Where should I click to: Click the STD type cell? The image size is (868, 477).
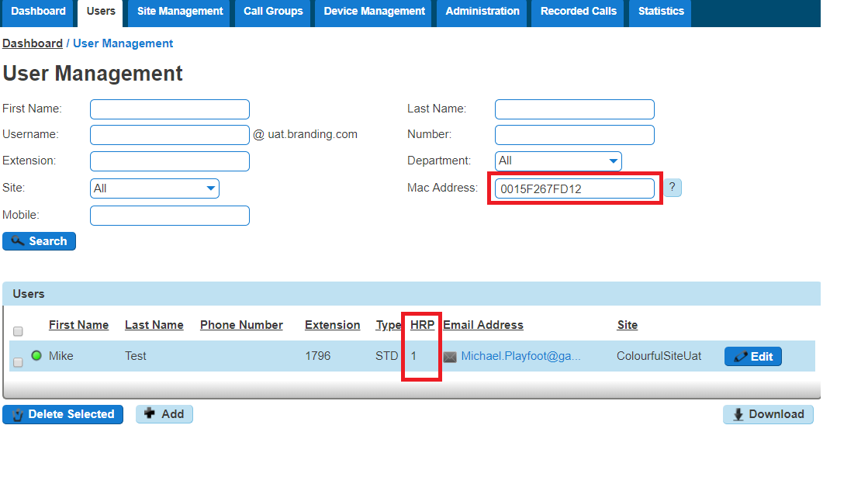point(386,356)
